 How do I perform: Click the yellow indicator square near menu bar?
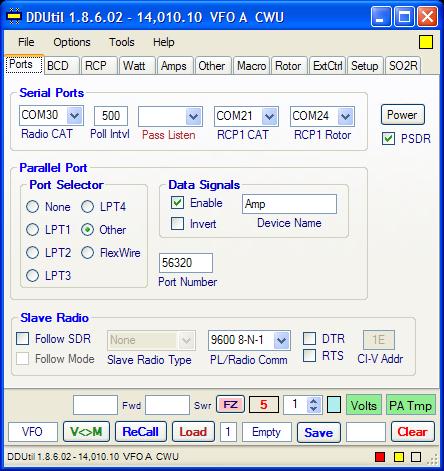[x=426, y=42]
